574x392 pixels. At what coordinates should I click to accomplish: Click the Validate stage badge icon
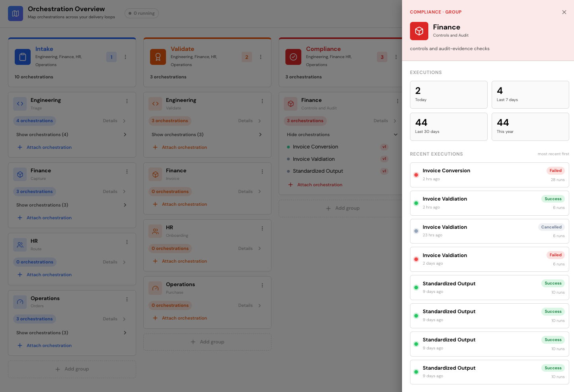click(158, 57)
